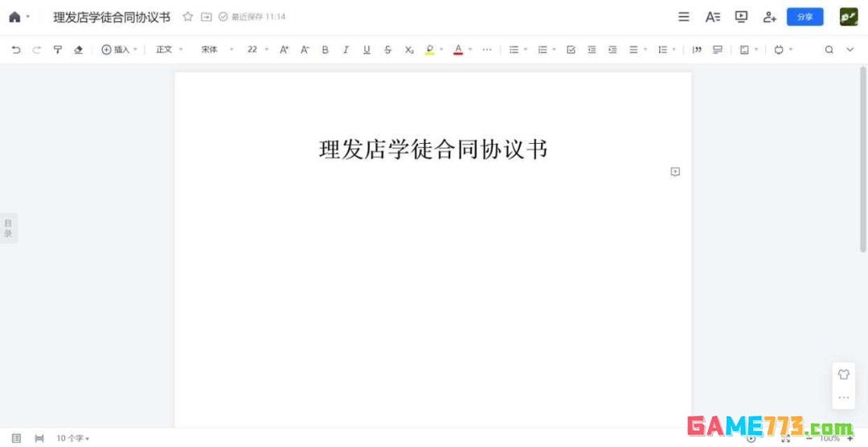The width and height of the screenshot is (868, 447).
Task: Open the 插入 insert menu
Action: point(119,50)
